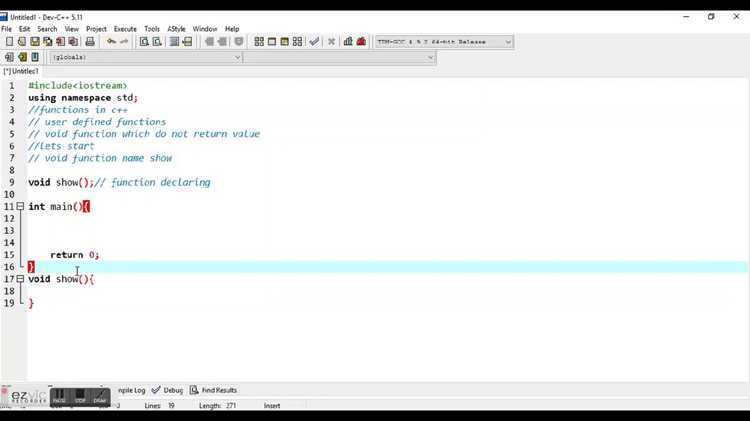Click the Open file toolbar icon
The height and width of the screenshot is (421, 750).
[x=22, y=42]
